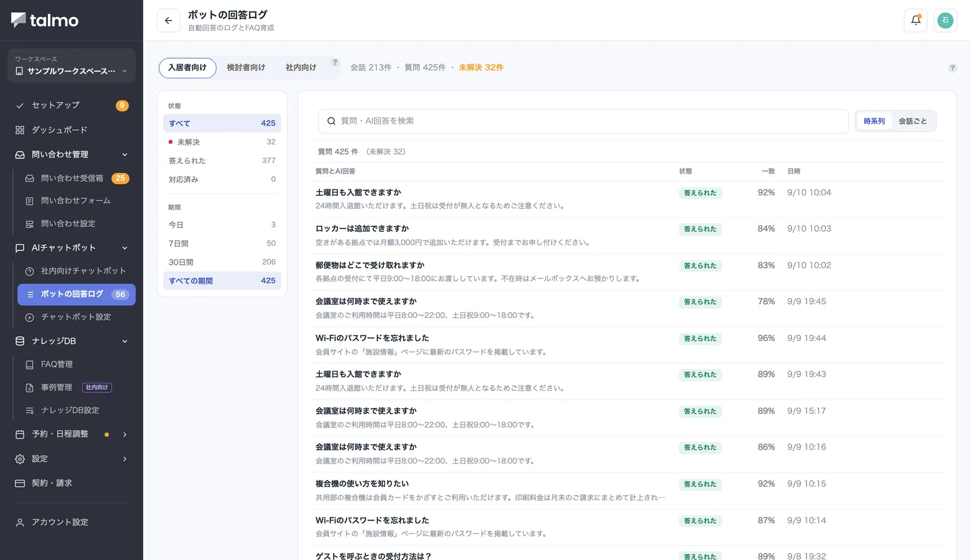The image size is (971, 560).
Task: Click the 予約・日程調整 calendar icon
Action: pyautogui.click(x=20, y=434)
